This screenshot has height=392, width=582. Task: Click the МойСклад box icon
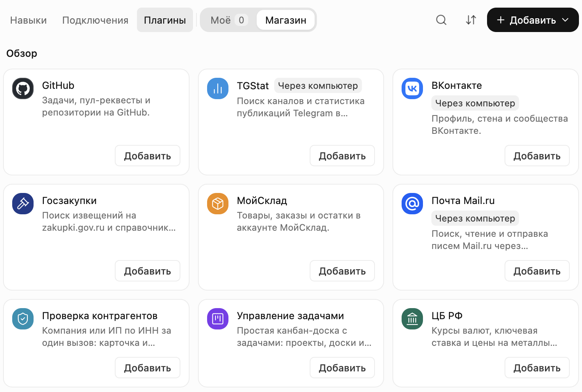pyautogui.click(x=218, y=204)
